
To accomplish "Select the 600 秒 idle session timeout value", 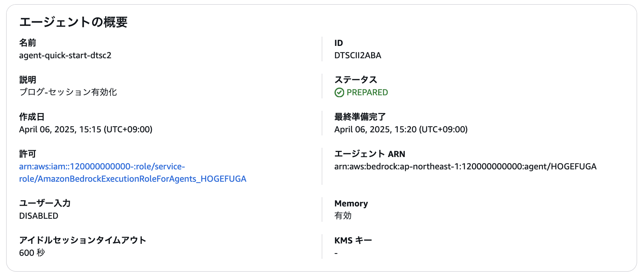I will [32, 253].
